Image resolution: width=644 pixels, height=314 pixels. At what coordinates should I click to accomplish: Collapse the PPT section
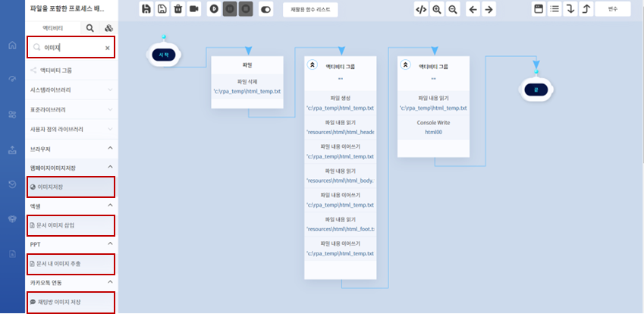tap(71, 244)
